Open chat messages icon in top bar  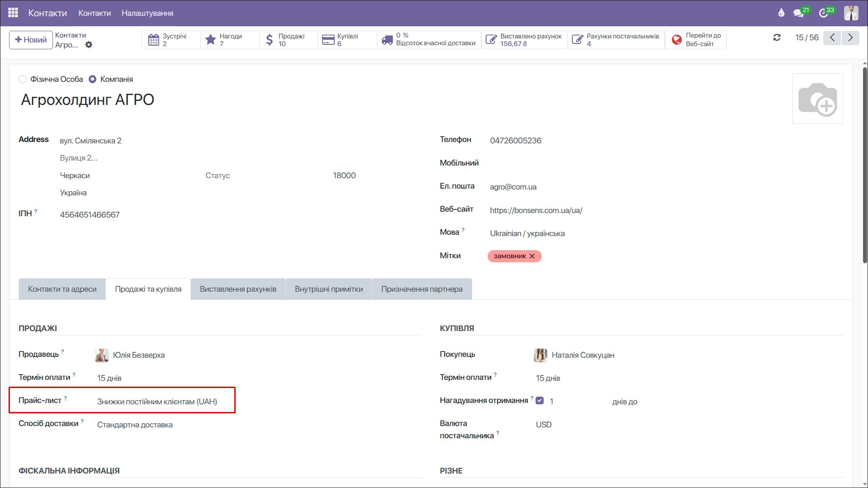[799, 13]
